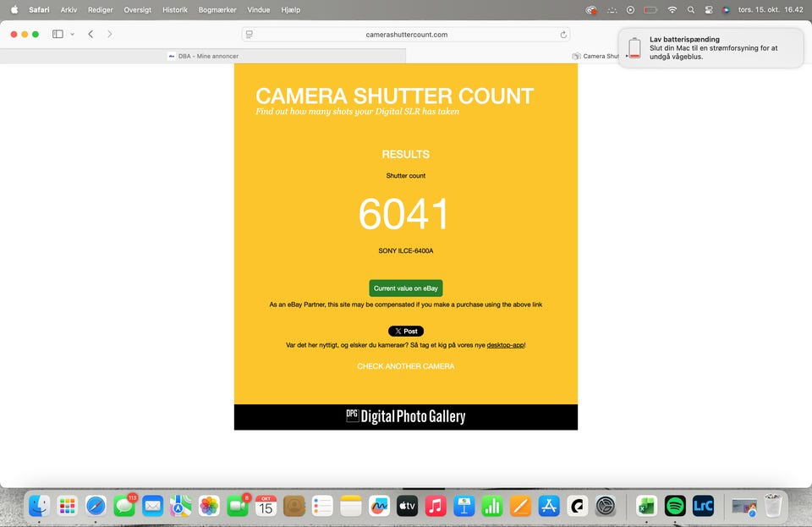Open Siri from the menu bar

[x=726, y=10]
